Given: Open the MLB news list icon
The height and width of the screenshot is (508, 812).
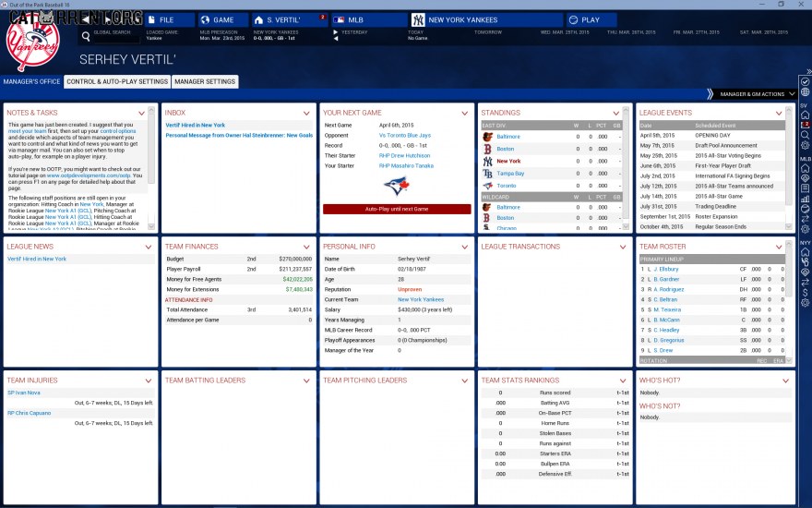Looking at the screenshot, I should click(805, 188).
